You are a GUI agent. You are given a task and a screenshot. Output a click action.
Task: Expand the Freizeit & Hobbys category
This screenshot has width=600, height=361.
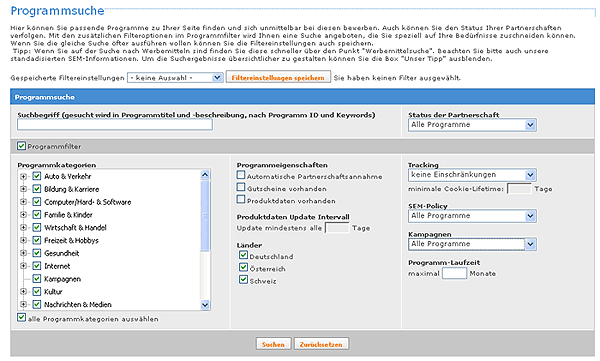point(23,240)
